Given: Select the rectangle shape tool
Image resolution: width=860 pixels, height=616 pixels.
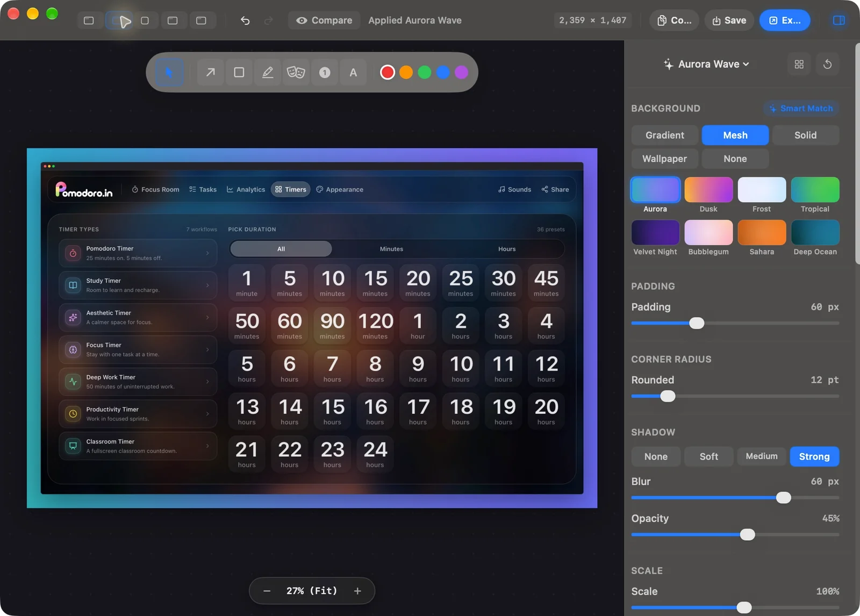Looking at the screenshot, I should tap(239, 72).
